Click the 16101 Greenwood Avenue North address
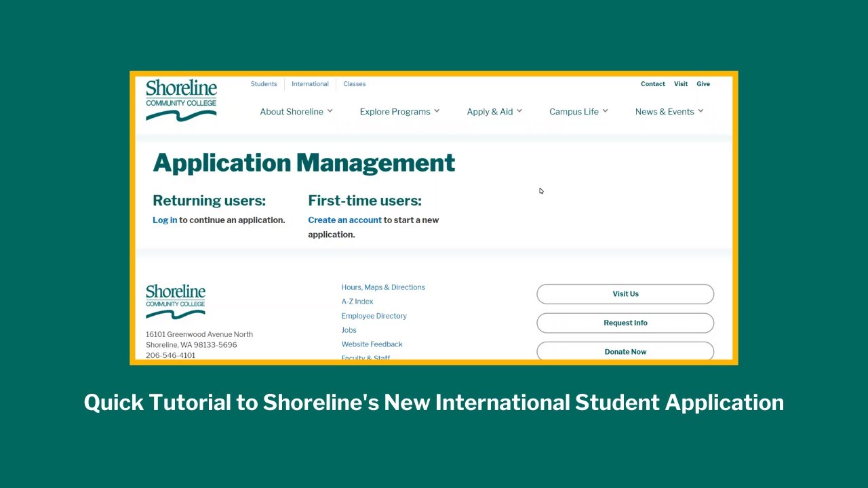The image size is (868, 488). tap(199, 334)
